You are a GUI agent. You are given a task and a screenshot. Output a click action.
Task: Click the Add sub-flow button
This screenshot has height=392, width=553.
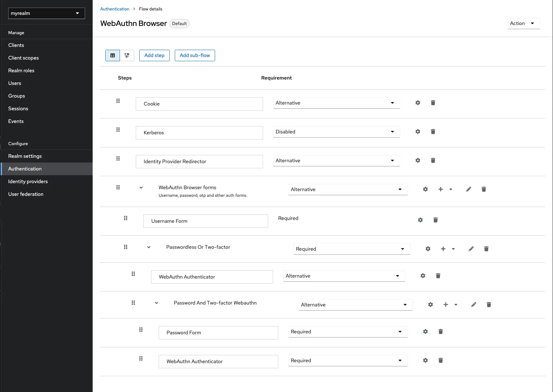195,55
